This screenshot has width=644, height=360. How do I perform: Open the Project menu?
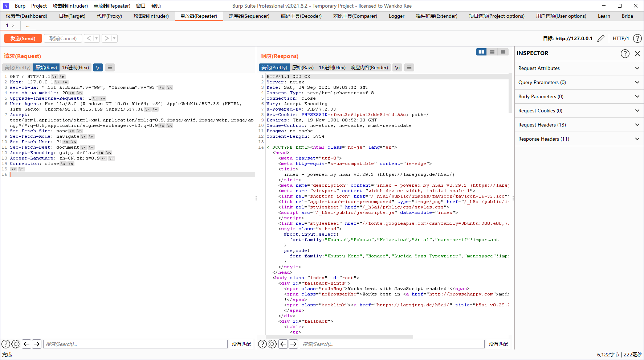(39, 6)
